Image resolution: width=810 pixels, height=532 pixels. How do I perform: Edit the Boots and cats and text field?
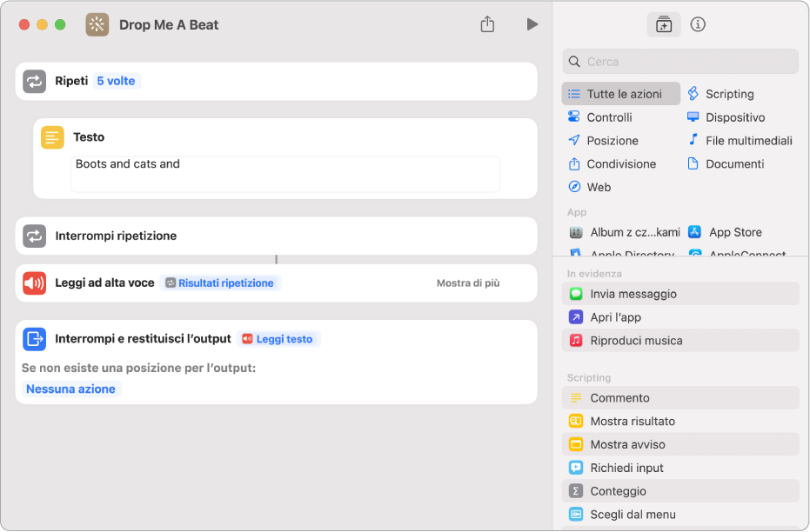click(285, 174)
